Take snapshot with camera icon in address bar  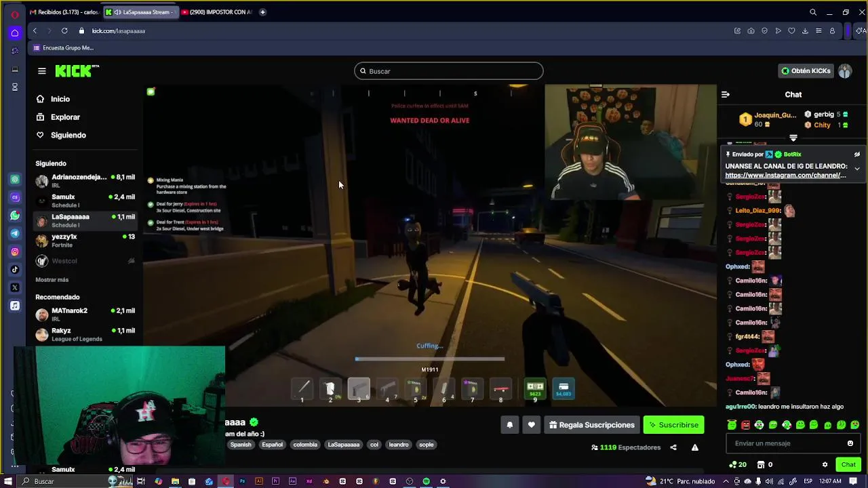coord(751,30)
